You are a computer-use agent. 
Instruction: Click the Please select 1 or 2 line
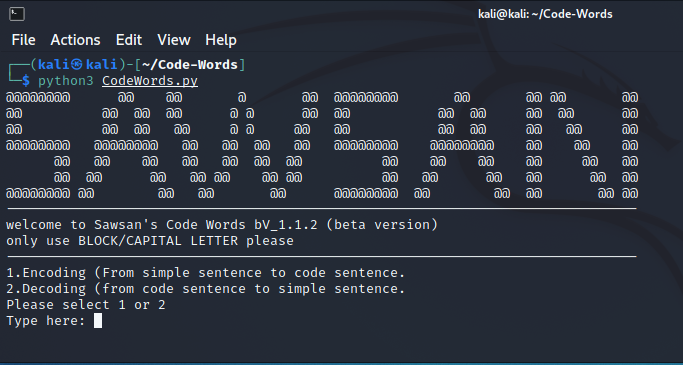pyautogui.click(x=86, y=305)
